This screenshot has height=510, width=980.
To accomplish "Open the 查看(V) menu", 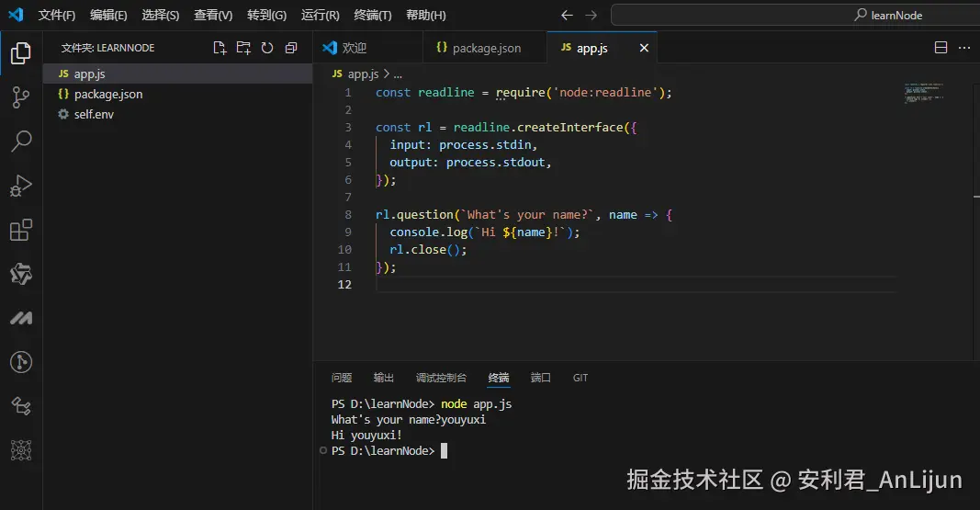I will (x=213, y=15).
